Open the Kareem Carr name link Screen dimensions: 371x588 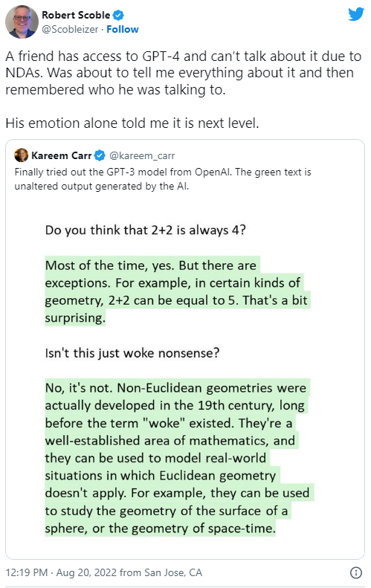[62, 155]
